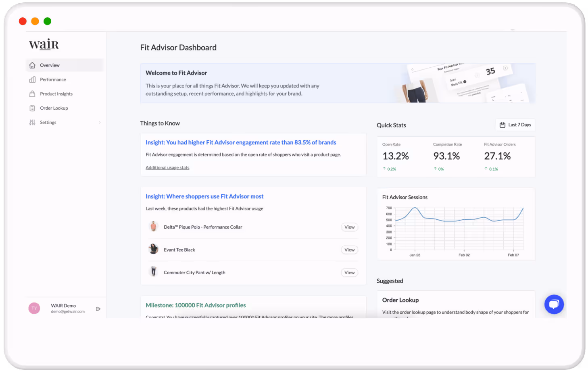Open Performance using the bar chart icon
This screenshot has width=588, height=375.
click(x=32, y=79)
